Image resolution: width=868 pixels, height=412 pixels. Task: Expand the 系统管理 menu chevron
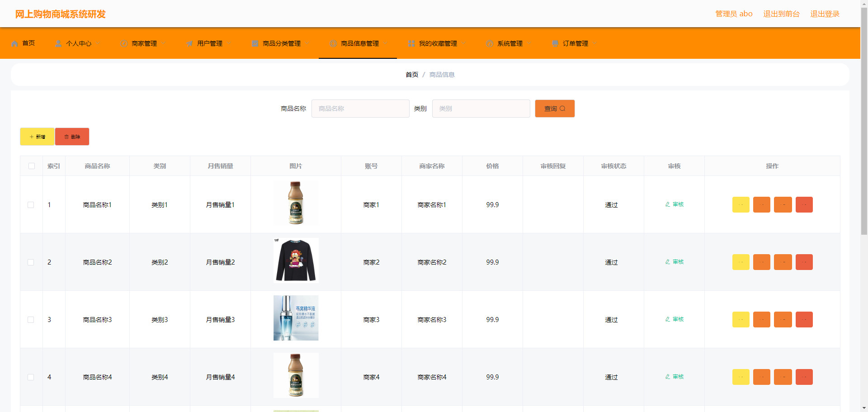[529, 43]
